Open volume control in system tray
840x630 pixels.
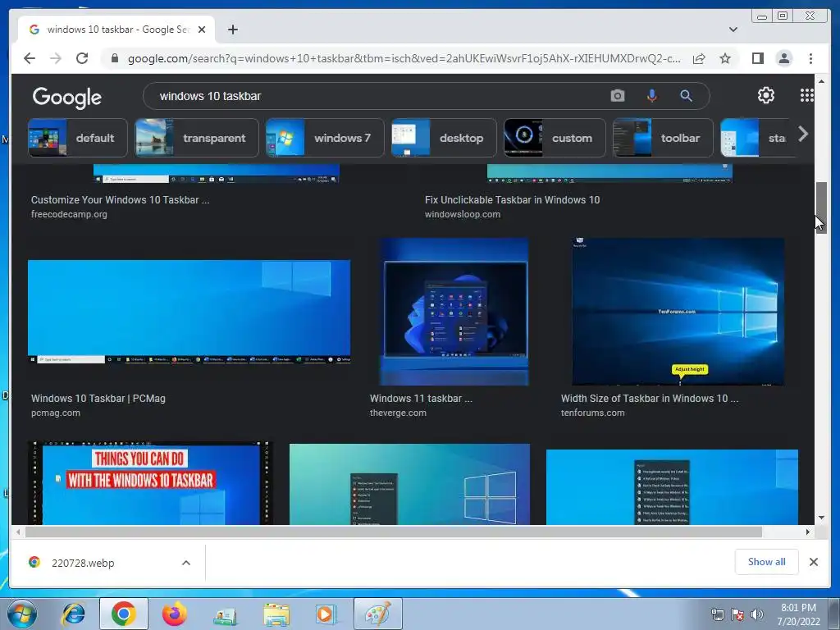[757, 614]
